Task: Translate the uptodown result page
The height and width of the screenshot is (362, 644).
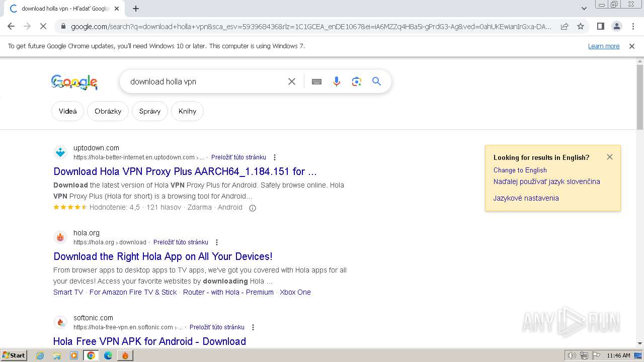Action: [238, 157]
